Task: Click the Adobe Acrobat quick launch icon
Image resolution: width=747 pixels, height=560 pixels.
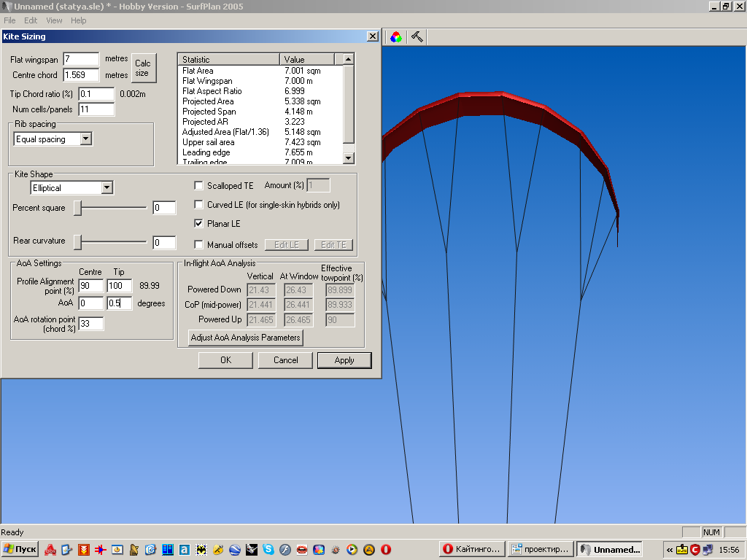Action: click(50, 549)
